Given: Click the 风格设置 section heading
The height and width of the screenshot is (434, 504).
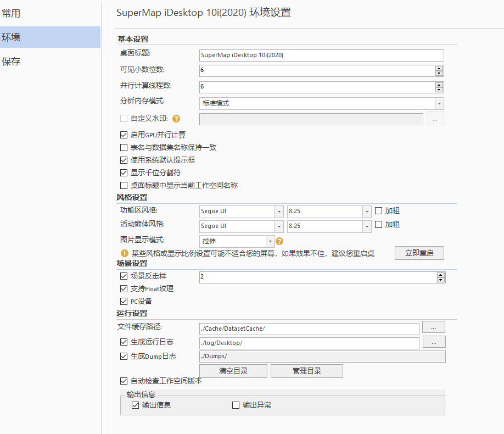Looking at the screenshot, I should 132,198.
